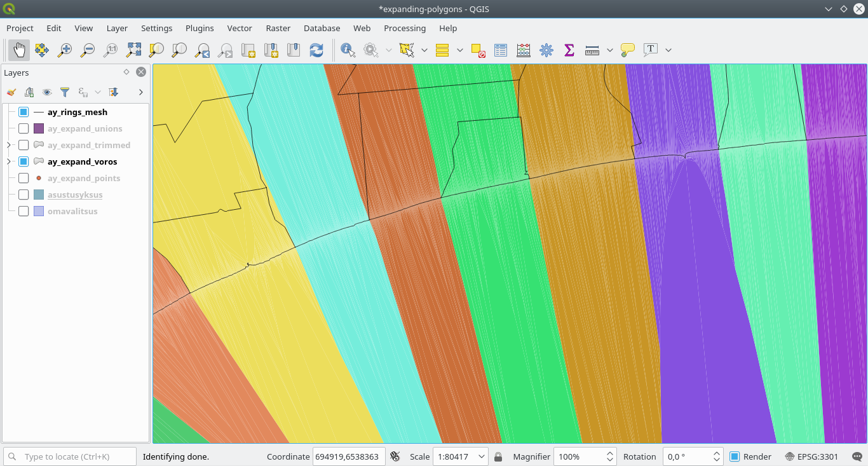Click the Show Bookmarks icon
The width and height of the screenshot is (868, 466).
pos(294,50)
